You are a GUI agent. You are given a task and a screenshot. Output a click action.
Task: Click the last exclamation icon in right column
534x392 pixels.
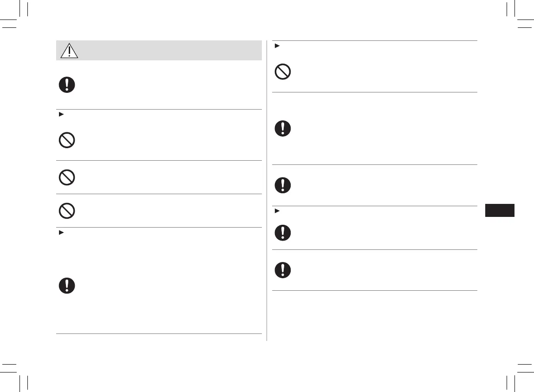pos(283,270)
